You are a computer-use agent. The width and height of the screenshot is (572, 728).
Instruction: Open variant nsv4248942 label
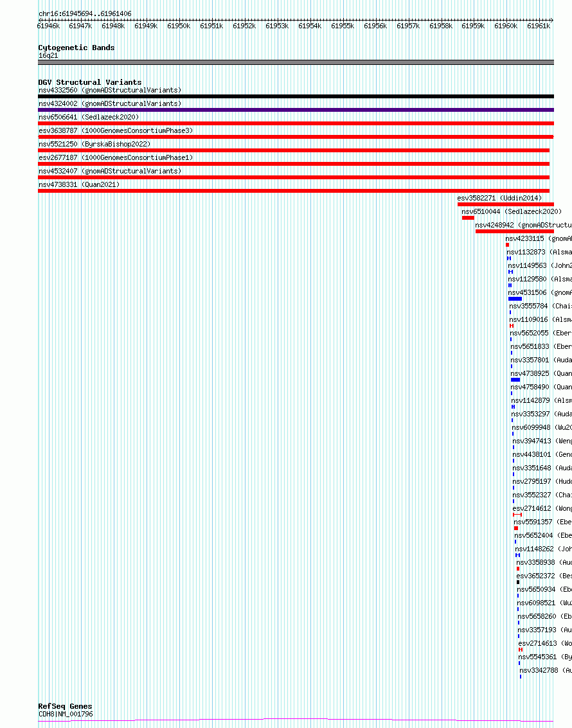523,225
